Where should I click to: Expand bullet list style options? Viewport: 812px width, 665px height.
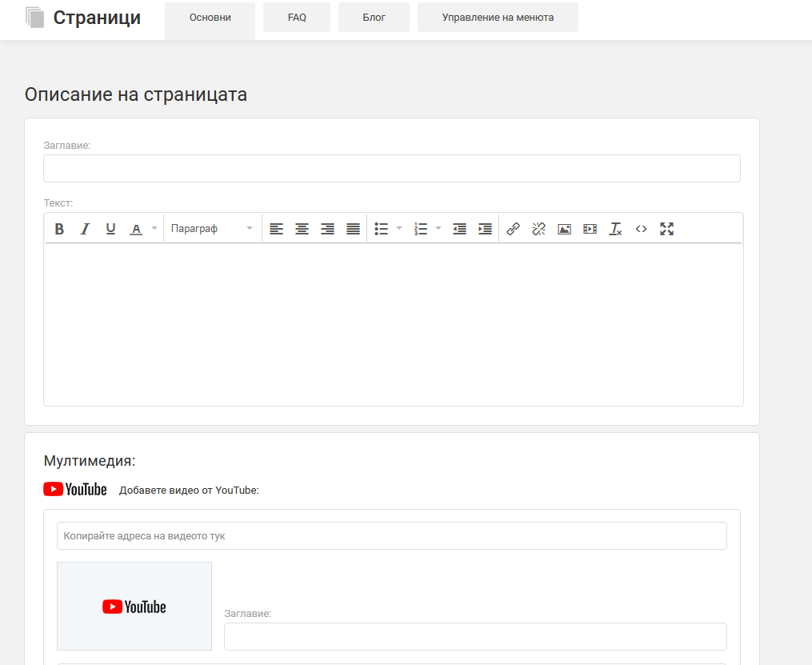[398, 228]
